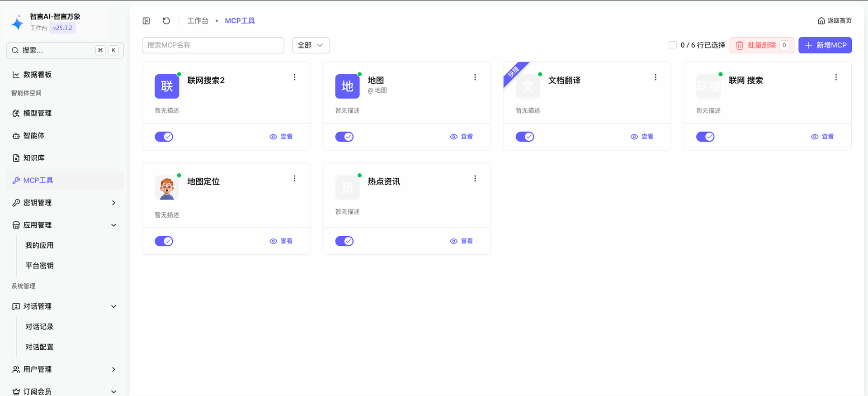View details of 文档翻译 via 查看
This screenshot has width=868, height=396.
click(642, 137)
